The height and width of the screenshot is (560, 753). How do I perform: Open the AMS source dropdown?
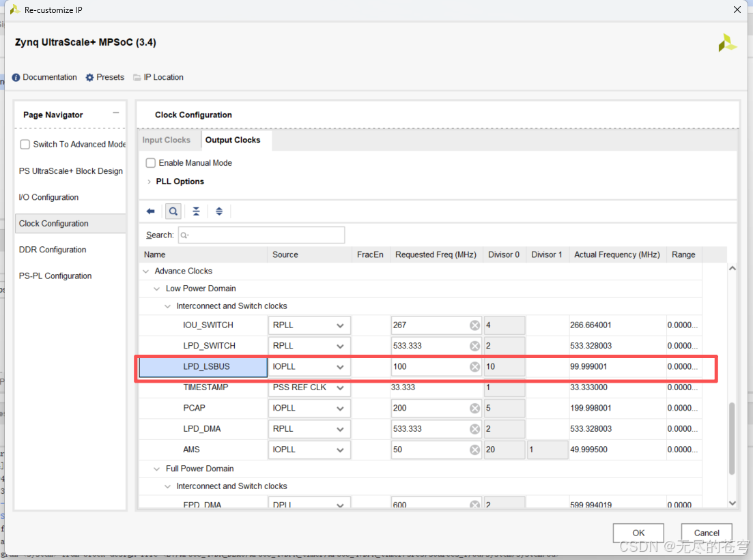(309, 450)
